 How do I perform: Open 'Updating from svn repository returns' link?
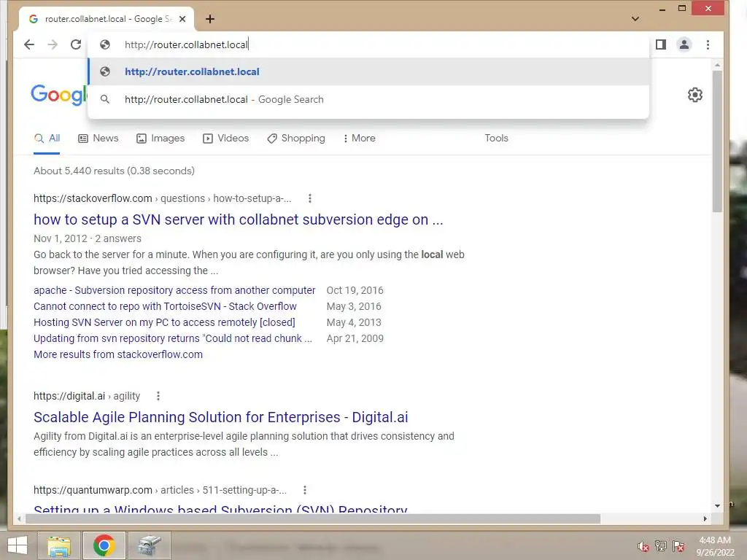click(x=172, y=338)
